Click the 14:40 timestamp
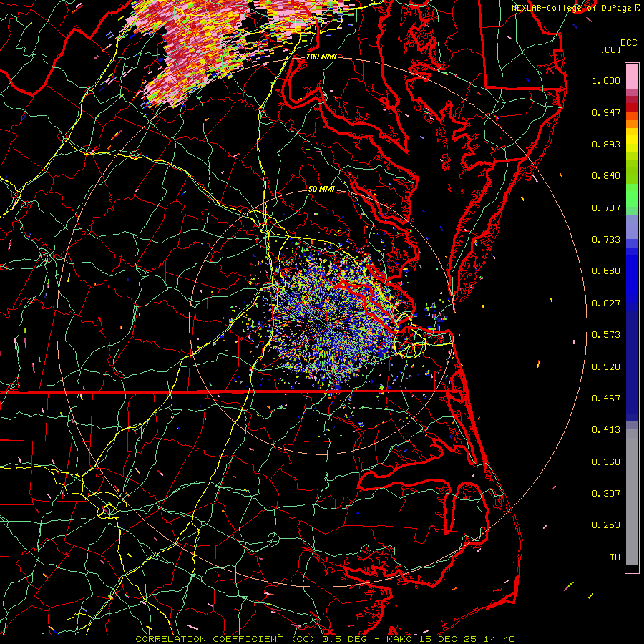The image size is (644, 644). click(499, 639)
